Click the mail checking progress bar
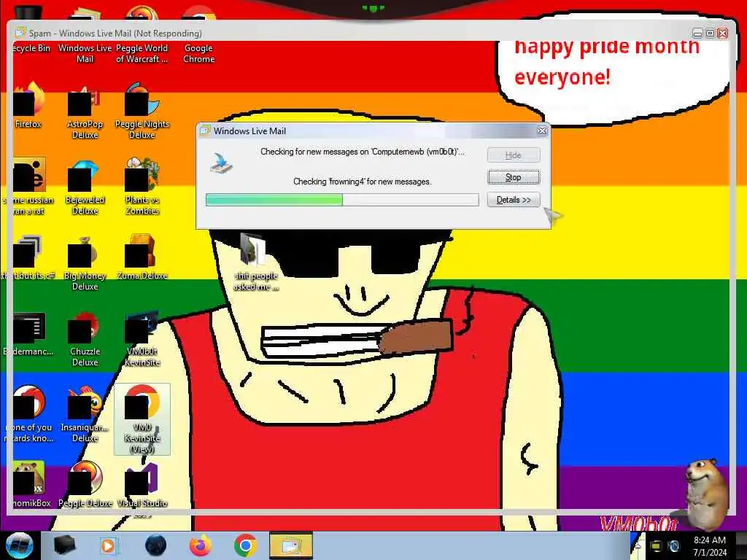The height and width of the screenshot is (560, 747). (342, 200)
